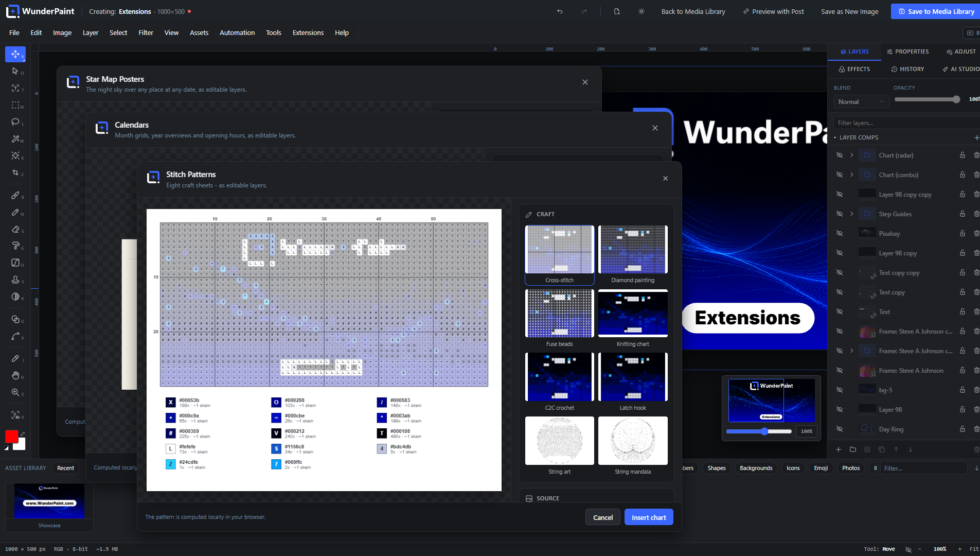
Task: Click the Undo arrow in top bar
Action: (x=560, y=11)
